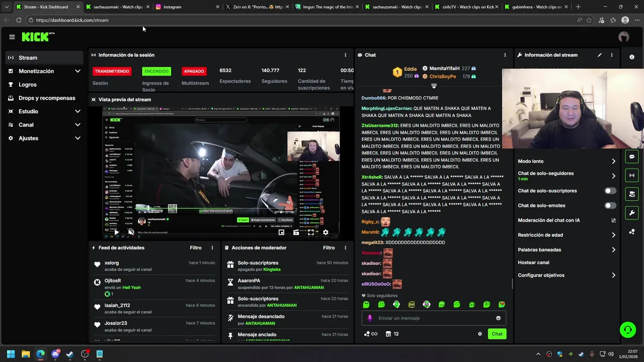Open the green headset support button
644x362 pixels.
[628, 330]
